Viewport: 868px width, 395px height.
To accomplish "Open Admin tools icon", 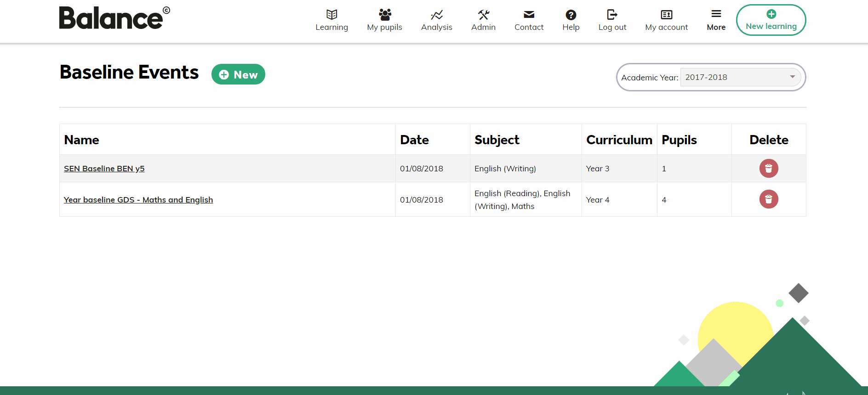I will (483, 15).
